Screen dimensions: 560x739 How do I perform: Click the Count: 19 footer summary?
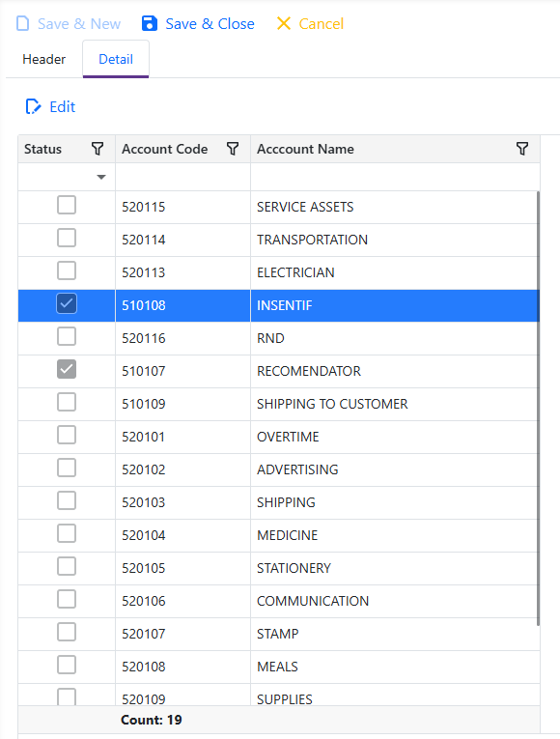[152, 720]
